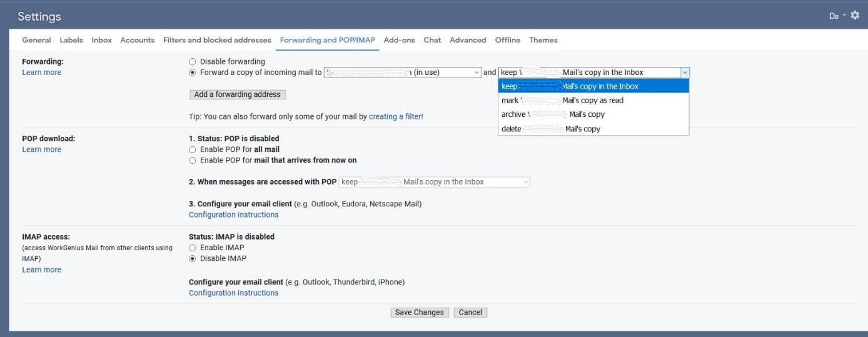Switch to the Filters and blocked addresses tab
The image size is (868, 337).
217,40
